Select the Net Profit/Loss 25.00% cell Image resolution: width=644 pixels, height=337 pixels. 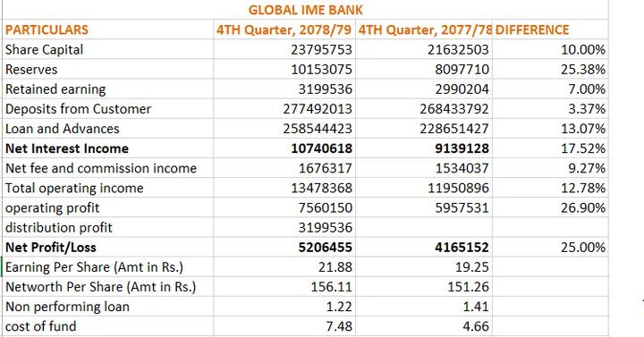click(x=550, y=247)
